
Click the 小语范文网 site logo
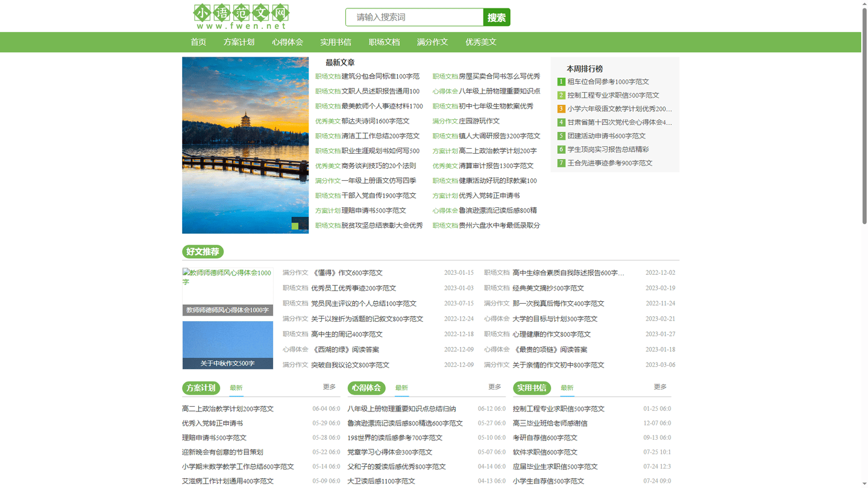(x=241, y=17)
